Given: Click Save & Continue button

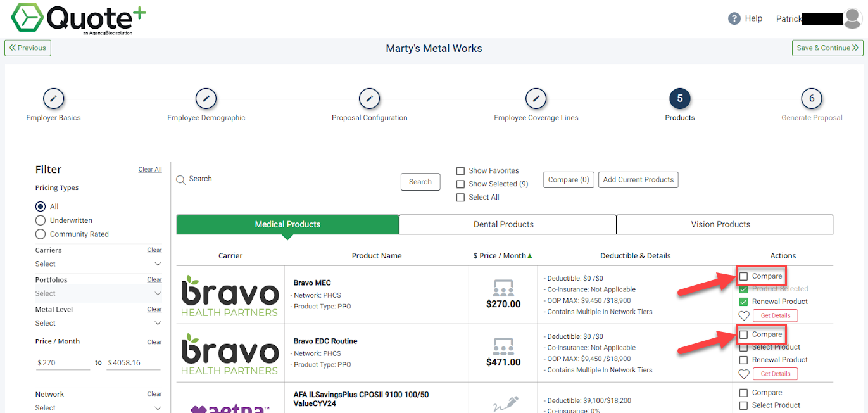Looking at the screenshot, I should click(x=827, y=48).
